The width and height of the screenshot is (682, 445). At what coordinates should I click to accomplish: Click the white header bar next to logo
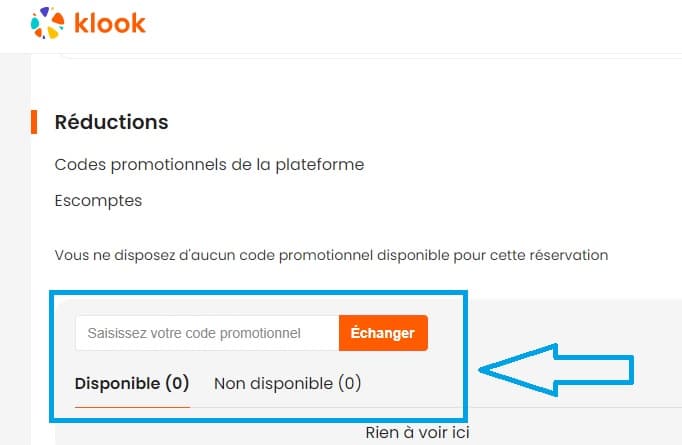tap(400, 24)
